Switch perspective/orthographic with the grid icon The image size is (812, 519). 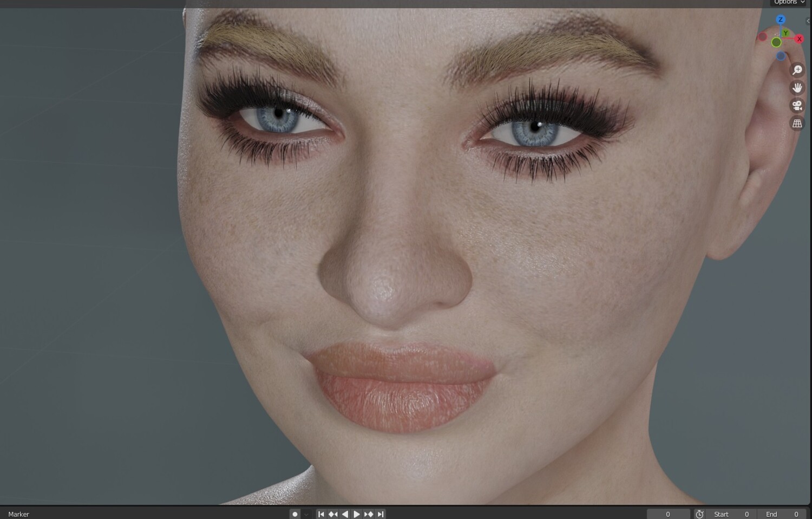click(797, 124)
